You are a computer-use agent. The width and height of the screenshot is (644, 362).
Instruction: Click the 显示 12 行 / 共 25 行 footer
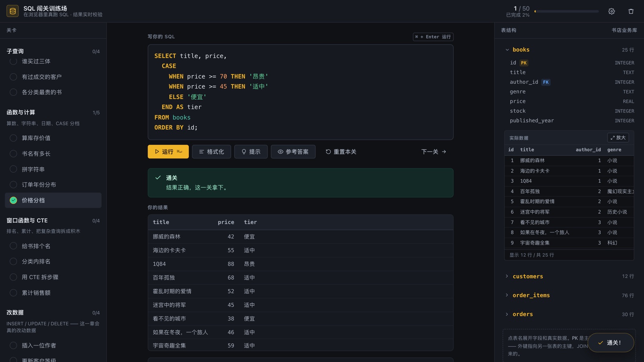[x=532, y=255]
